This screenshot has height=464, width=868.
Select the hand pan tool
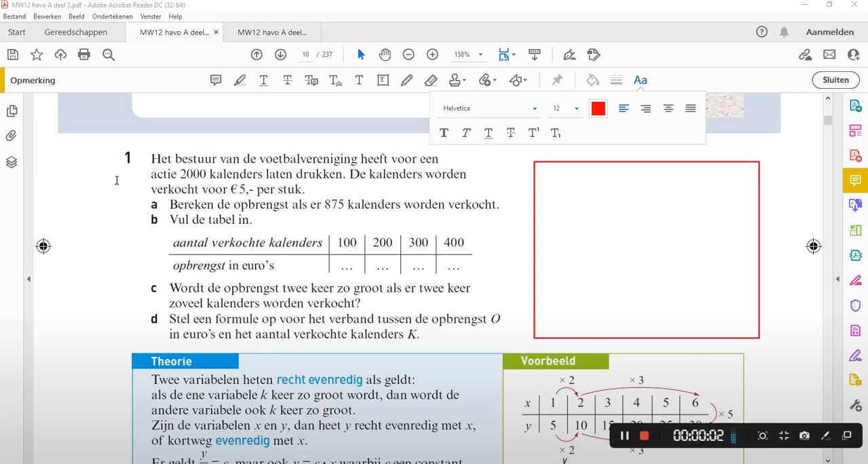[385, 55]
